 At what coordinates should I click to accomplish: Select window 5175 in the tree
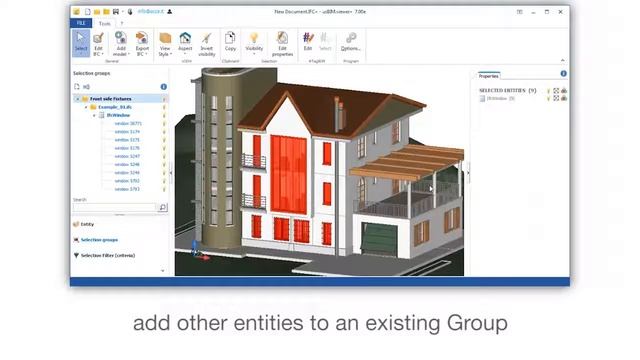127,140
